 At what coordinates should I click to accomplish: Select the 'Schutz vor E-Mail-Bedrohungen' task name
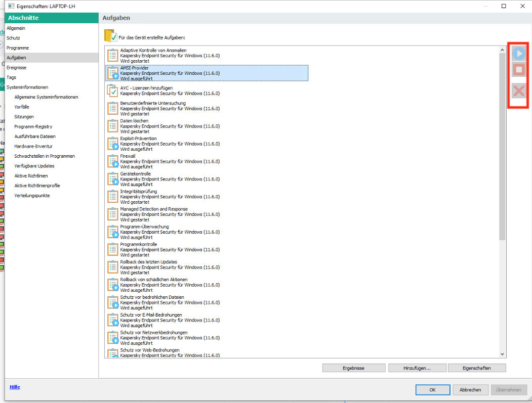(x=151, y=315)
